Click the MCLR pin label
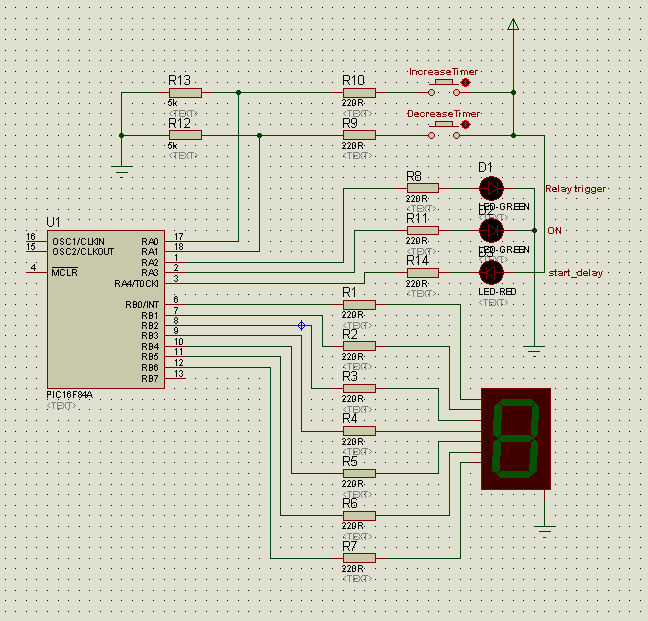648x621 pixels. click(x=64, y=273)
